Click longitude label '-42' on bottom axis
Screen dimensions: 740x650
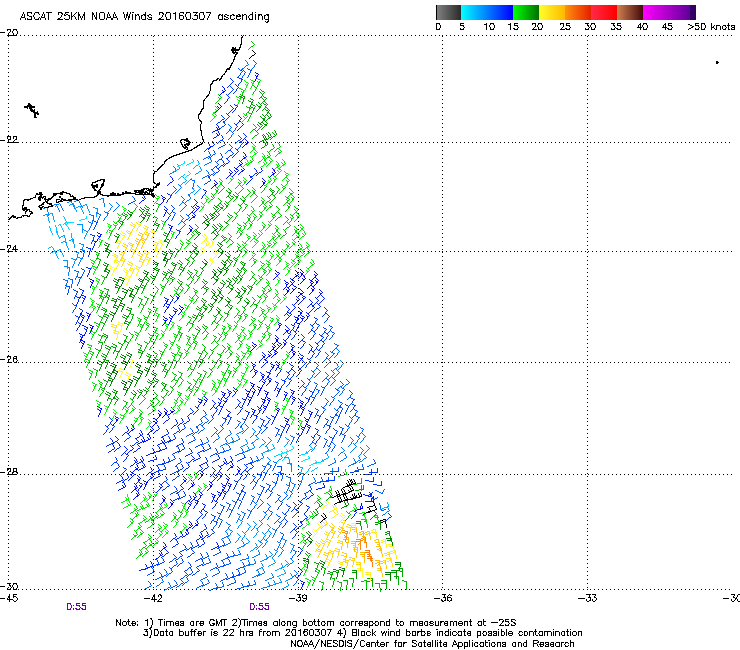(153, 598)
